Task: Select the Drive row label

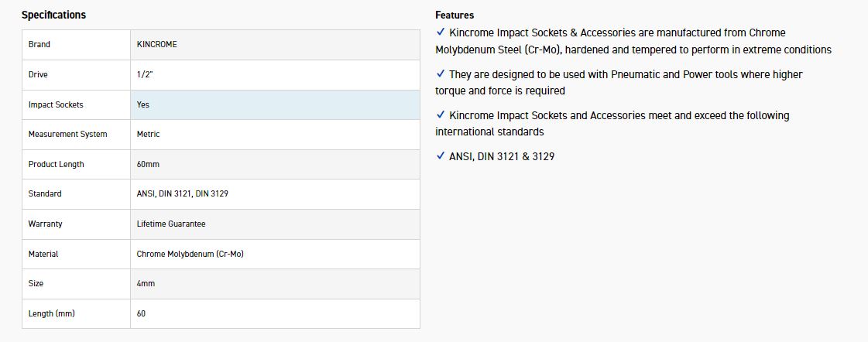Action: [38, 74]
